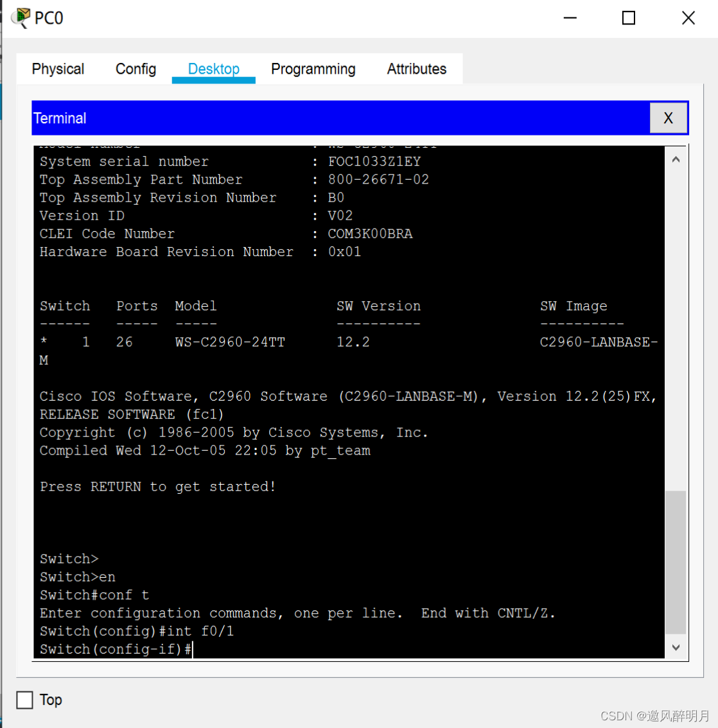Click the 'Switch#conf t' command line

point(94,595)
